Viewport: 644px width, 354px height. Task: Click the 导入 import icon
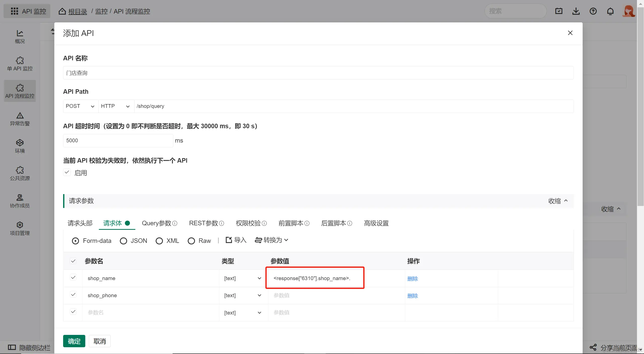[x=229, y=240]
